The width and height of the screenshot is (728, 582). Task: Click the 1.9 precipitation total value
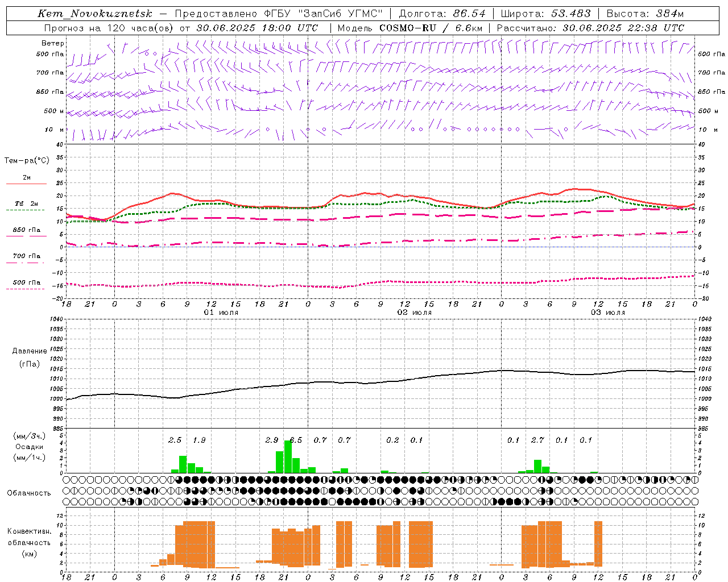tap(199, 440)
